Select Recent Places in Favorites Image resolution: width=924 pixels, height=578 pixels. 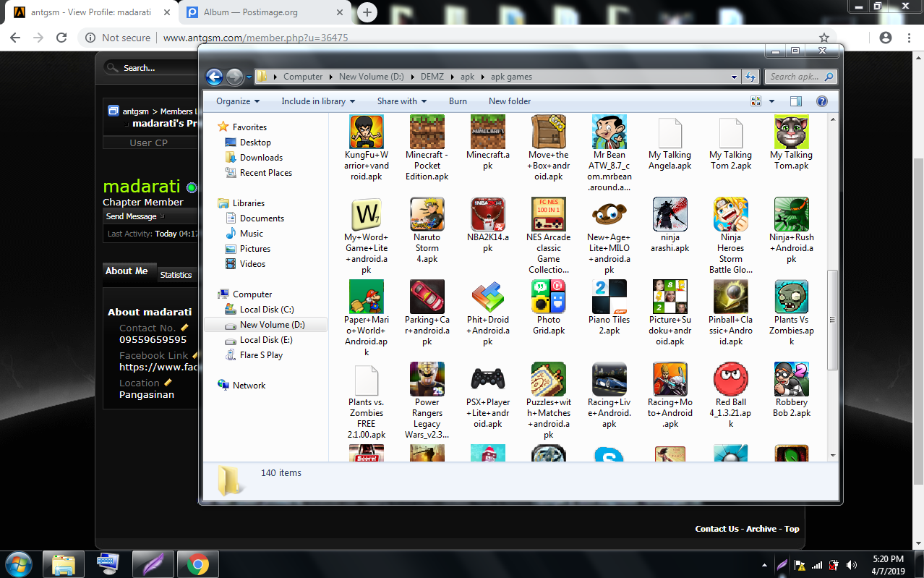266,173
